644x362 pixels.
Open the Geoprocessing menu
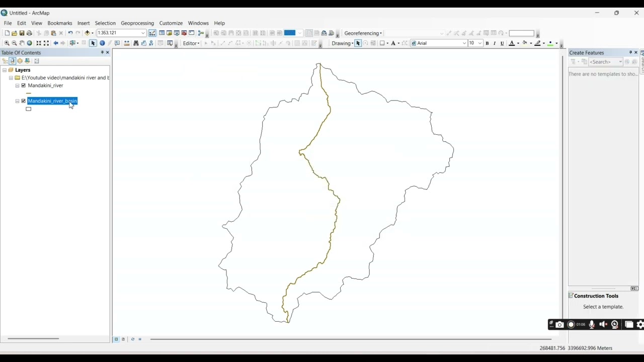[137, 23]
